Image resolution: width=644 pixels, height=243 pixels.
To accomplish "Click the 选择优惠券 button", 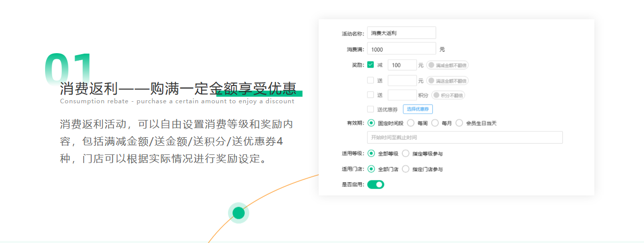I will pos(418,109).
